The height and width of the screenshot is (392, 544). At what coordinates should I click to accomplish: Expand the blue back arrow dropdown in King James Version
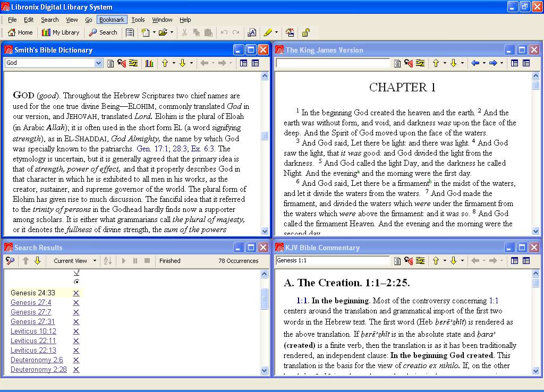[484, 63]
